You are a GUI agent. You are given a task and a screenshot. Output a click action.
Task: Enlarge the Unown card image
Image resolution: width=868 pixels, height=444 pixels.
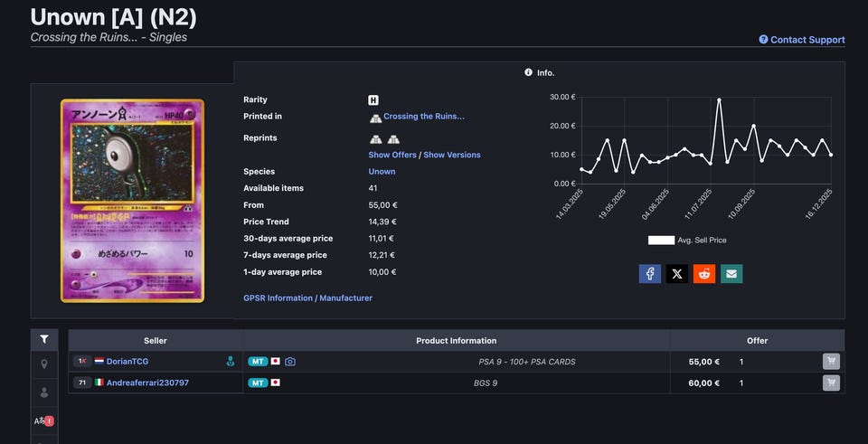[132, 201]
